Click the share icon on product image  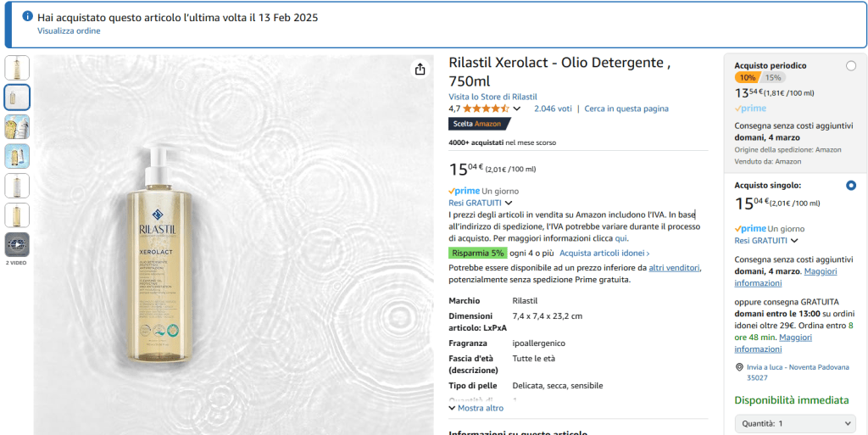(x=420, y=70)
